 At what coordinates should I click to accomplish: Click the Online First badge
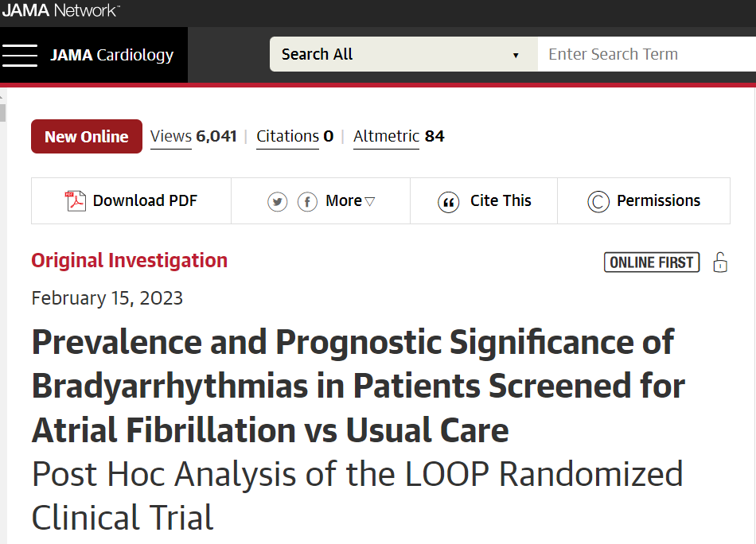click(x=652, y=262)
